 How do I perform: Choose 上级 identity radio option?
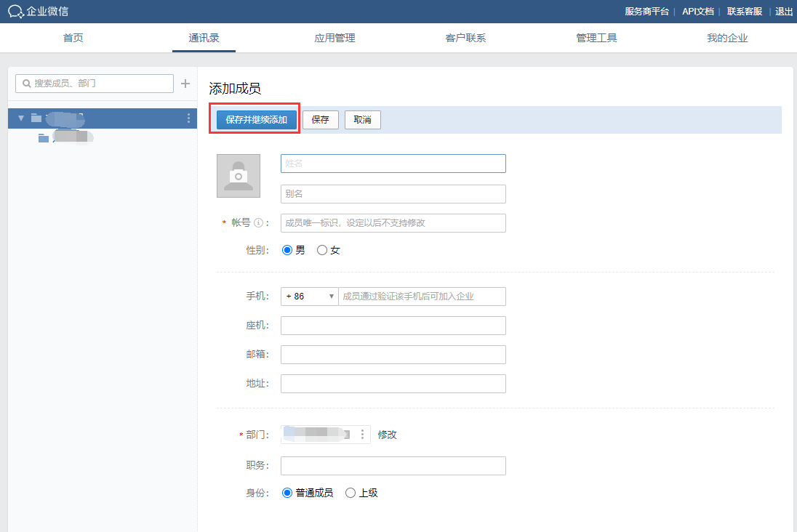point(351,493)
